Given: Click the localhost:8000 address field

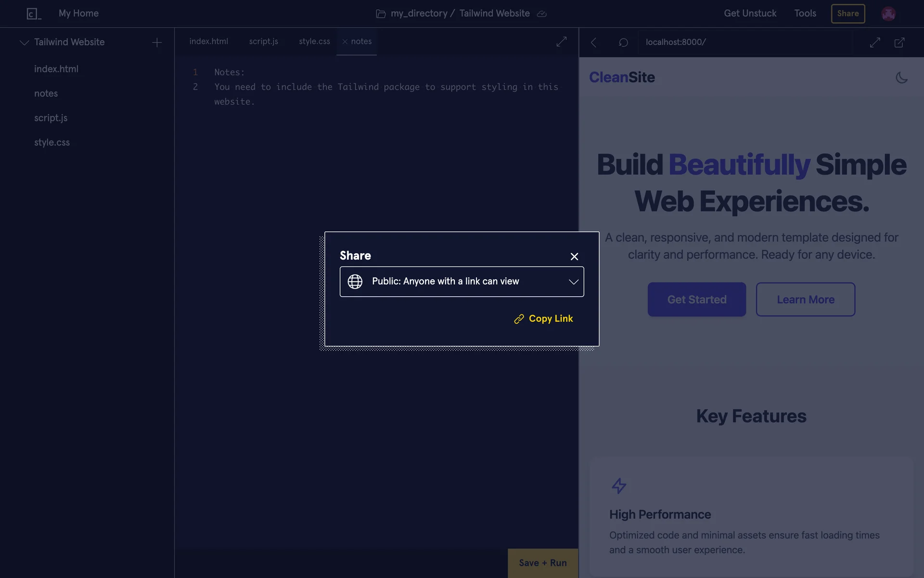Looking at the screenshot, I should [x=676, y=42].
